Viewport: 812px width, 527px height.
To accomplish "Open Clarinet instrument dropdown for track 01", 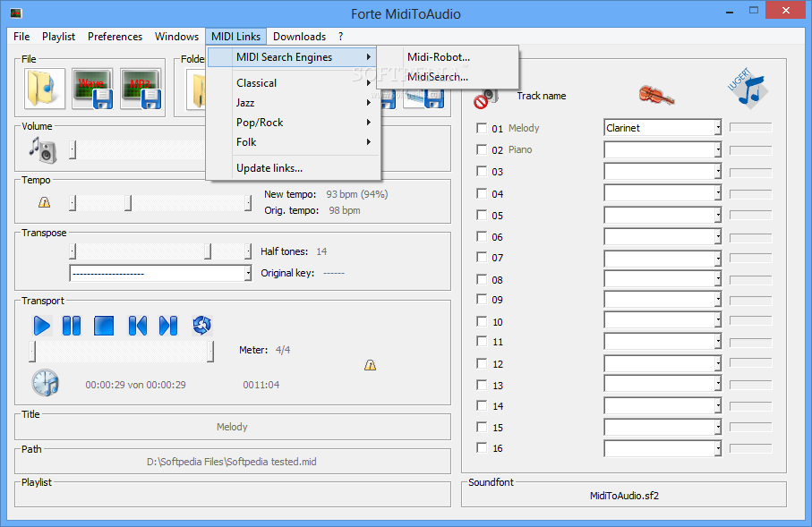I will pyautogui.click(x=718, y=128).
